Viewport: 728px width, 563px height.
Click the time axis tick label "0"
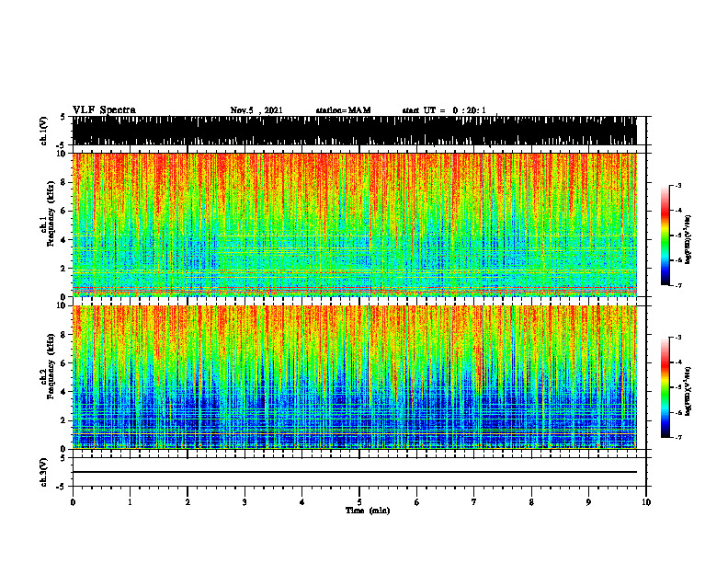pyautogui.click(x=73, y=502)
